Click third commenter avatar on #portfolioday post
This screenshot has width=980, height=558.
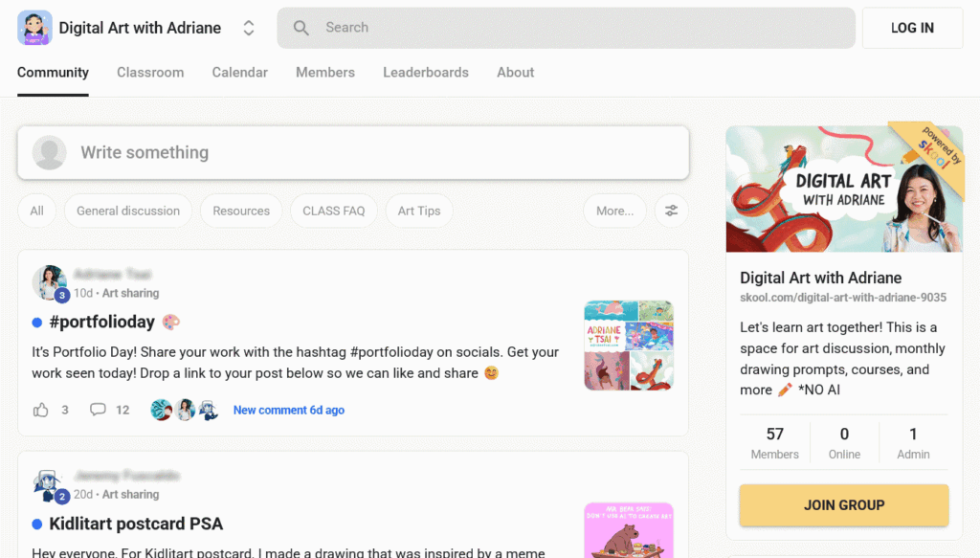tap(208, 410)
